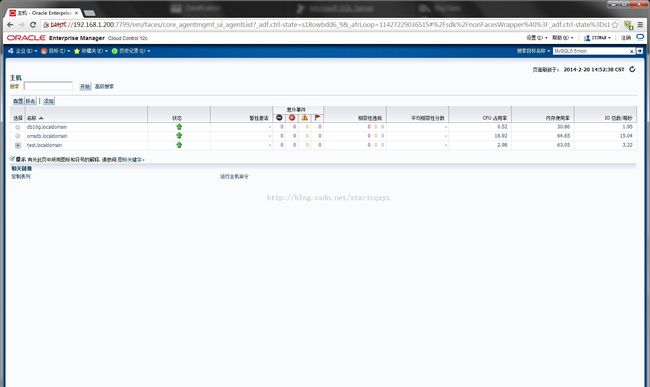Click into the host search input field
Image resolution: width=650 pixels, height=387 pixels.
(48, 86)
